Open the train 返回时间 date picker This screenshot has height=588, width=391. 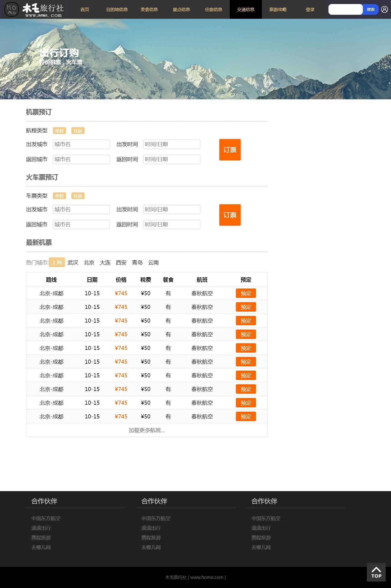pos(171,224)
